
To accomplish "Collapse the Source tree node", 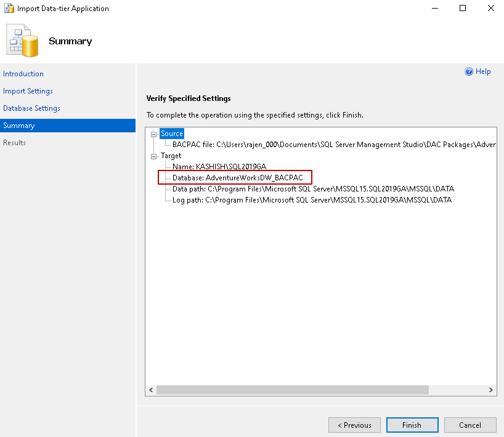I will [154, 134].
